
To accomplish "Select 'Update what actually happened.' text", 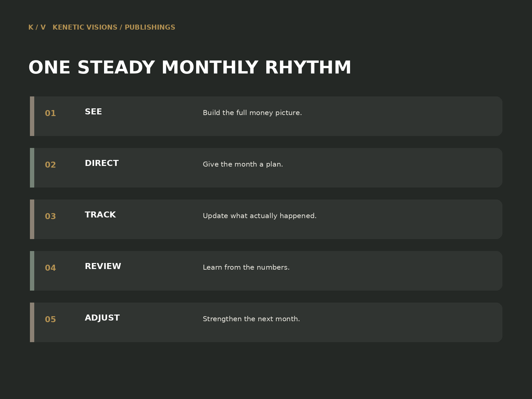I will pyautogui.click(x=260, y=216).
